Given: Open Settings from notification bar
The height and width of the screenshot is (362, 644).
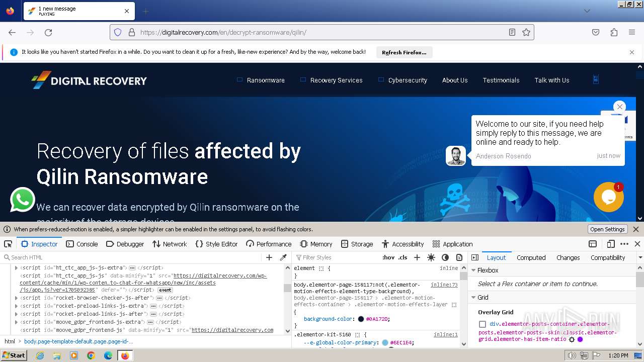Looking at the screenshot, I should [x=607, y=229].
